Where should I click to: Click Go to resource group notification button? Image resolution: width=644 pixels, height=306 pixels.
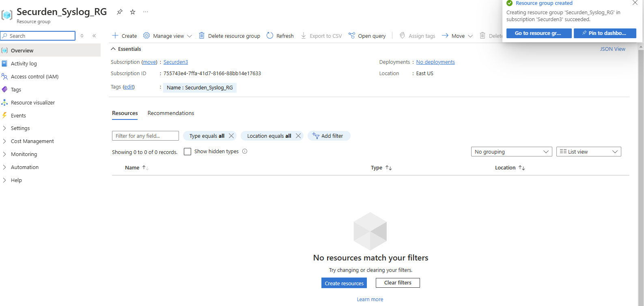pos(539,33)
